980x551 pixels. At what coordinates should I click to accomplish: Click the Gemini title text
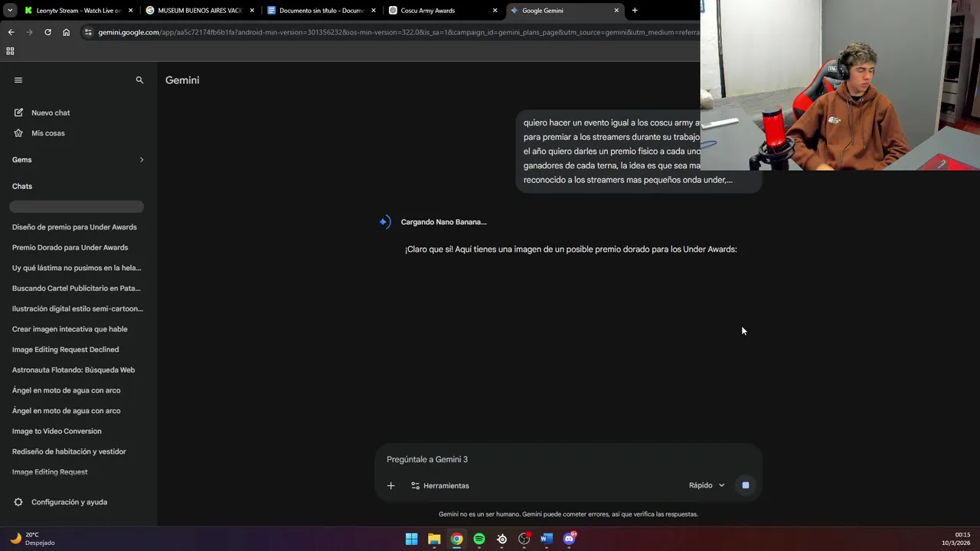point(182,80)
